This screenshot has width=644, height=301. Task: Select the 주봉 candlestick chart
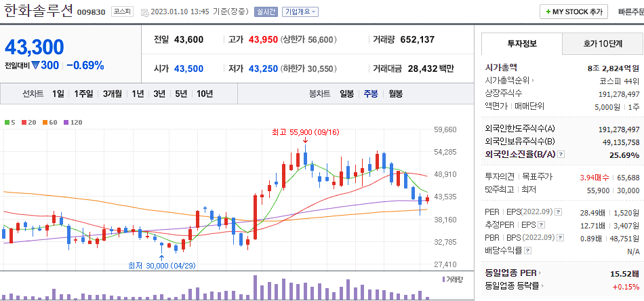pos(371,94)
